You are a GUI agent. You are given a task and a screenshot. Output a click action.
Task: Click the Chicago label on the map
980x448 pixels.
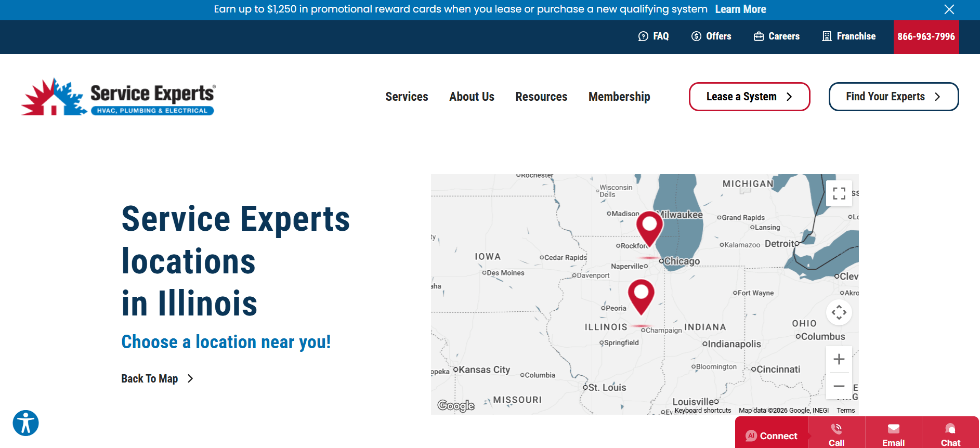click(682, 261)
